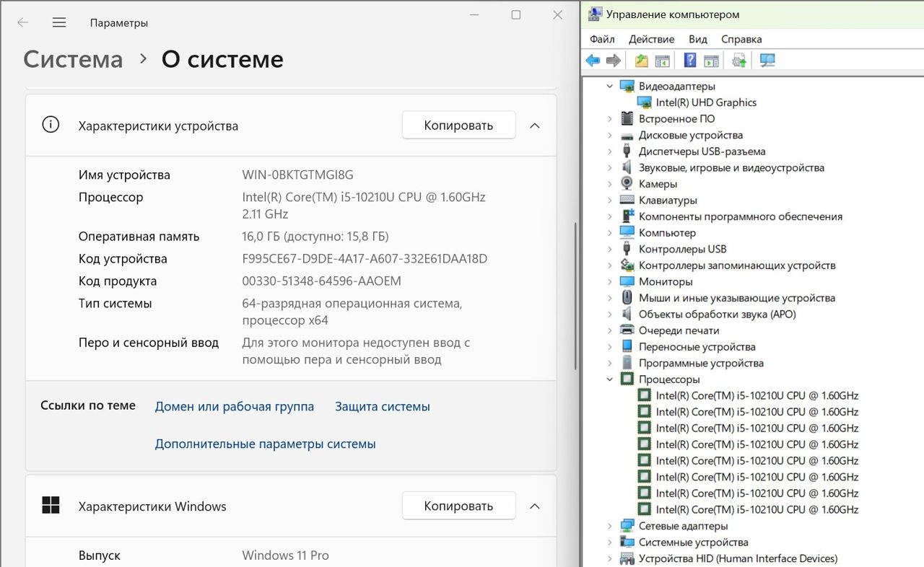Image resolution: width=924 pixels, height=567 pixels.
Task: Expand the Устройства HID node
Action: (x=610, y=558)
